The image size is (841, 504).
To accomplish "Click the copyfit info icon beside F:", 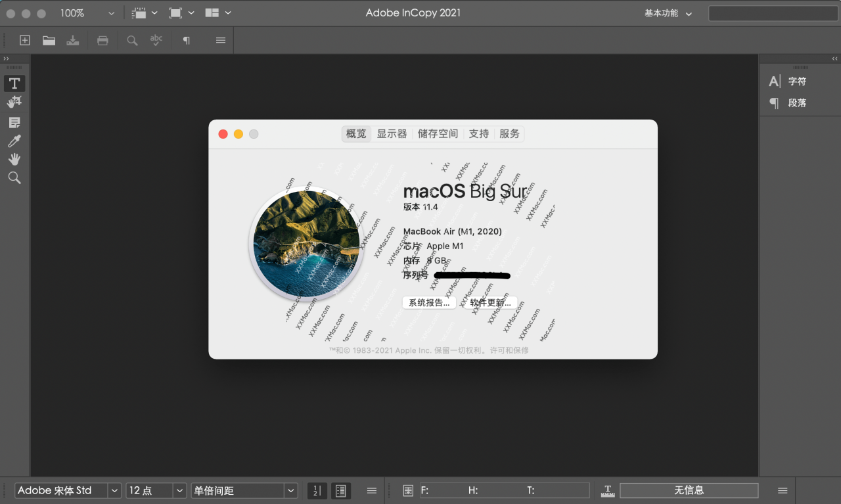I will click(x=408, y=490).
